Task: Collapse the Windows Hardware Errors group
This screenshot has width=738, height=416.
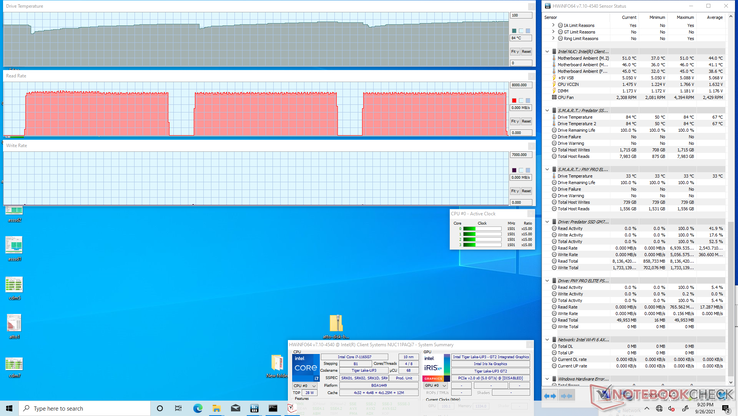Action: point(547,379)
